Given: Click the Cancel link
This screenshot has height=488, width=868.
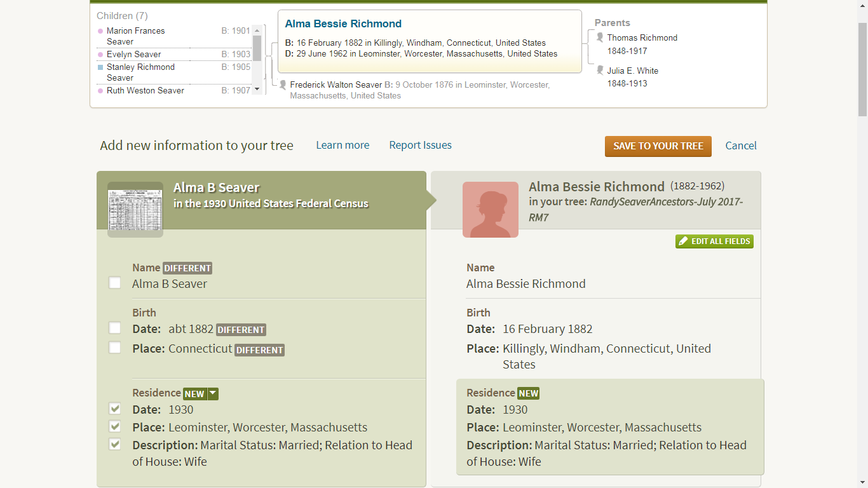Looking at the screenshot, I should tap(740, 146).
